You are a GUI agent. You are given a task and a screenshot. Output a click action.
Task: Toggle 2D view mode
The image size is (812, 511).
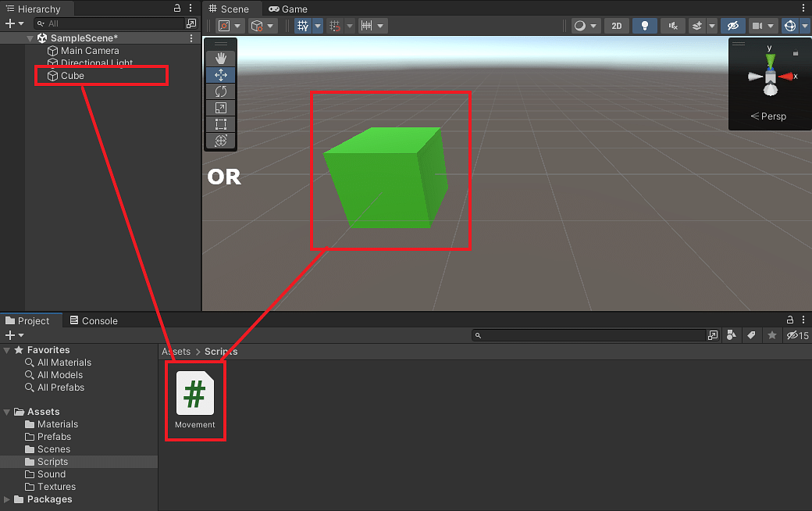(616, 26)
